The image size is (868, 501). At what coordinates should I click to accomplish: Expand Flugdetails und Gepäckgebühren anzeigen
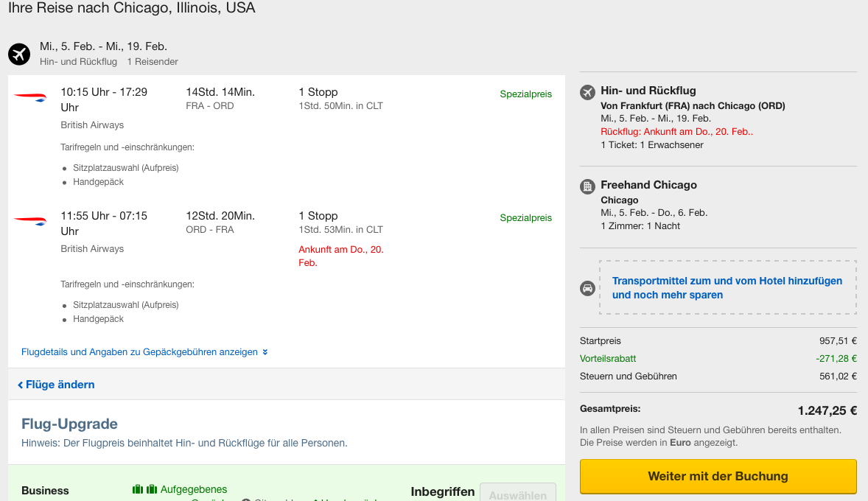coord(139,352)
